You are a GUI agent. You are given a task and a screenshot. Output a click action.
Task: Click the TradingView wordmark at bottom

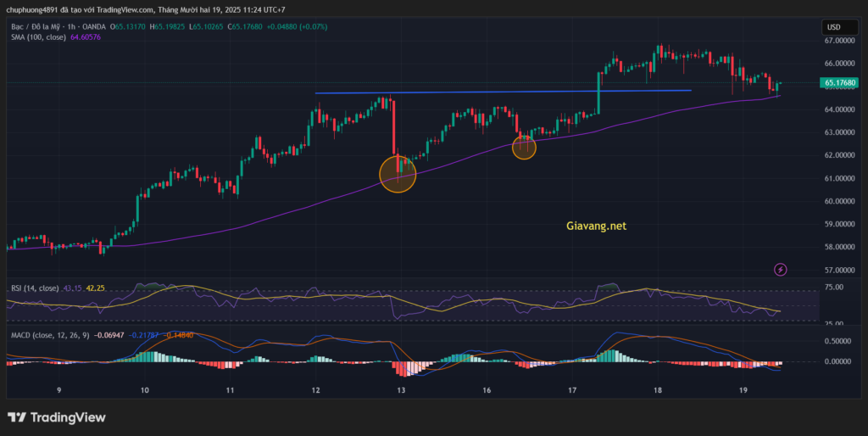(68, 417)
